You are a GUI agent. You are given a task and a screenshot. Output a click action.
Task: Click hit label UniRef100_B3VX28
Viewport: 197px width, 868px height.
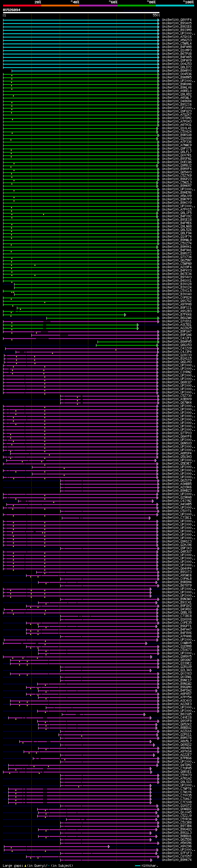coord(177,284)
